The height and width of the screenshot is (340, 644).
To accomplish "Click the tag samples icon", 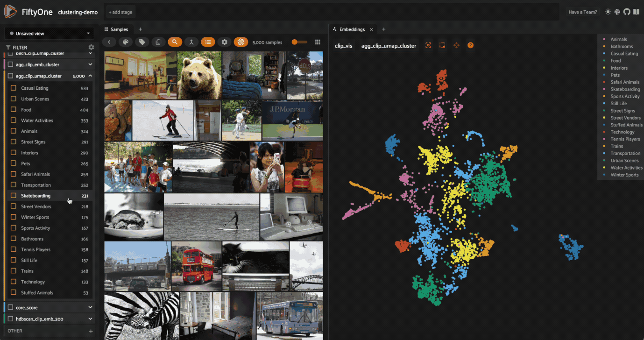I will pos(142,42).
